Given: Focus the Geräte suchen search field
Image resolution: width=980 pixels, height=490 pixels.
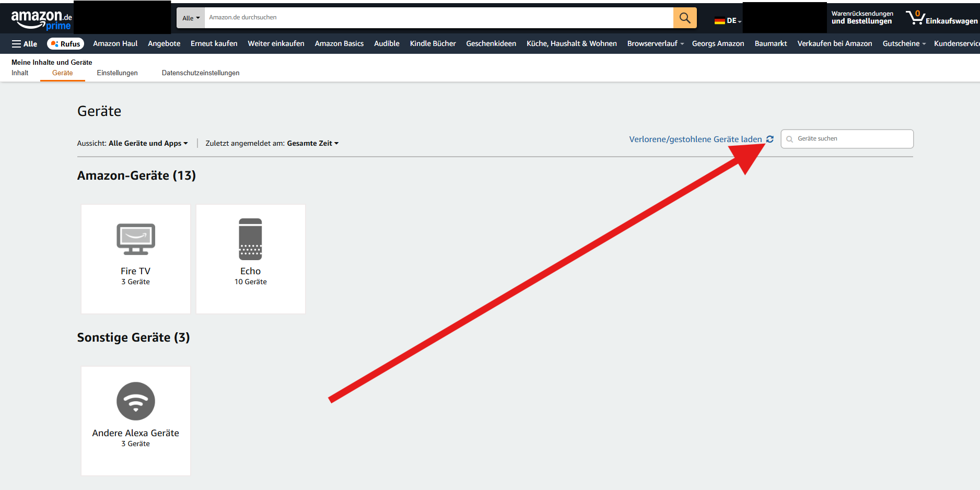Looking at the screenshot, I should point(853,139).
